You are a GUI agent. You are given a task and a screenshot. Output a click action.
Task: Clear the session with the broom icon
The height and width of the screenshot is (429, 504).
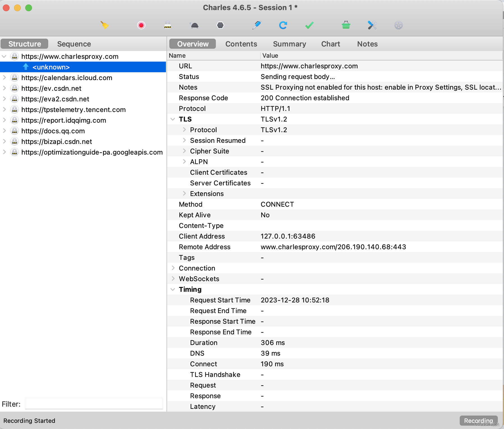click(x=105, y=25)
